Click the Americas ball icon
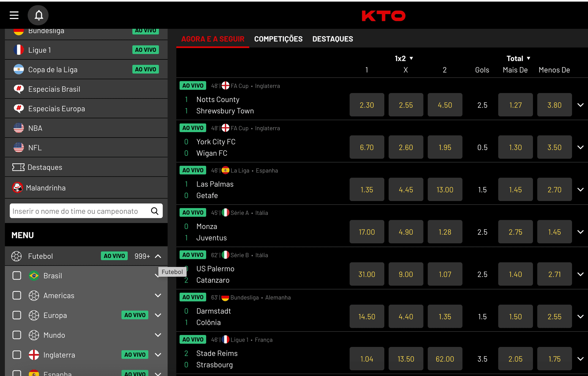 34,295
